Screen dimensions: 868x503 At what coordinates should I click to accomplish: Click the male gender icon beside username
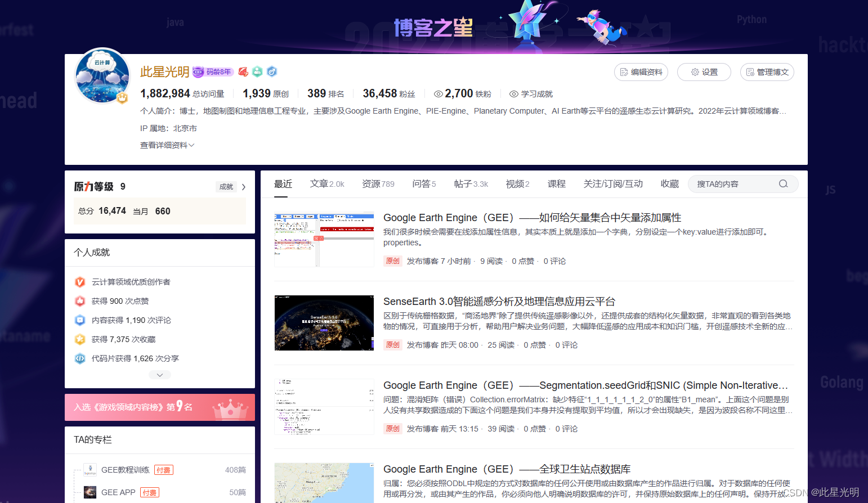[x=272, y=71]
